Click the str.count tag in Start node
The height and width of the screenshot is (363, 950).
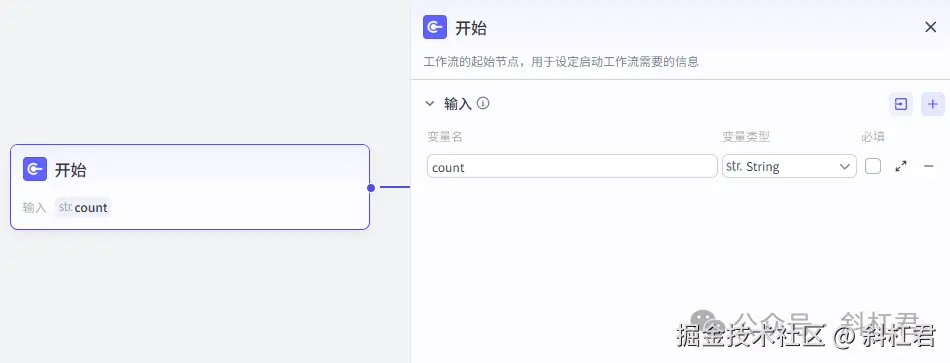tap(83, 207)
